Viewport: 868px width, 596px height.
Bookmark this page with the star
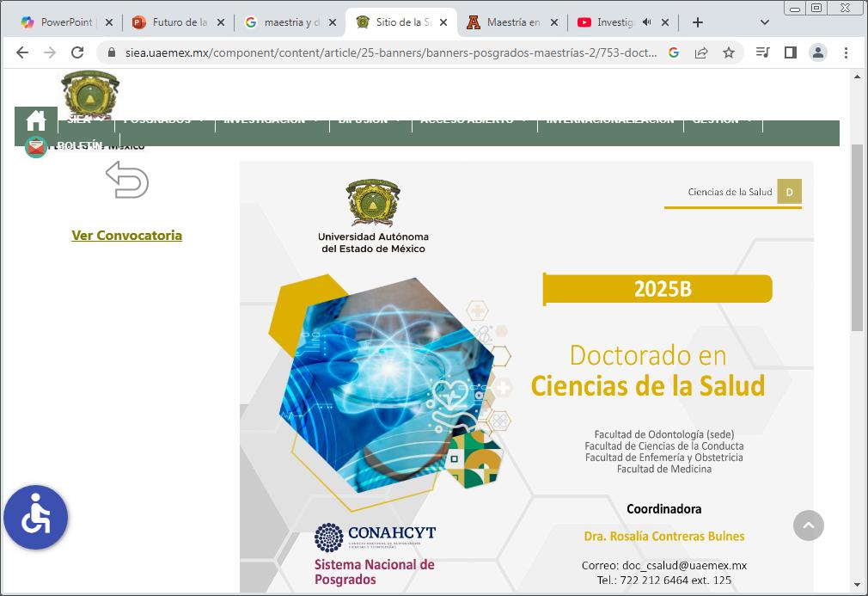[x=729, y=52]
